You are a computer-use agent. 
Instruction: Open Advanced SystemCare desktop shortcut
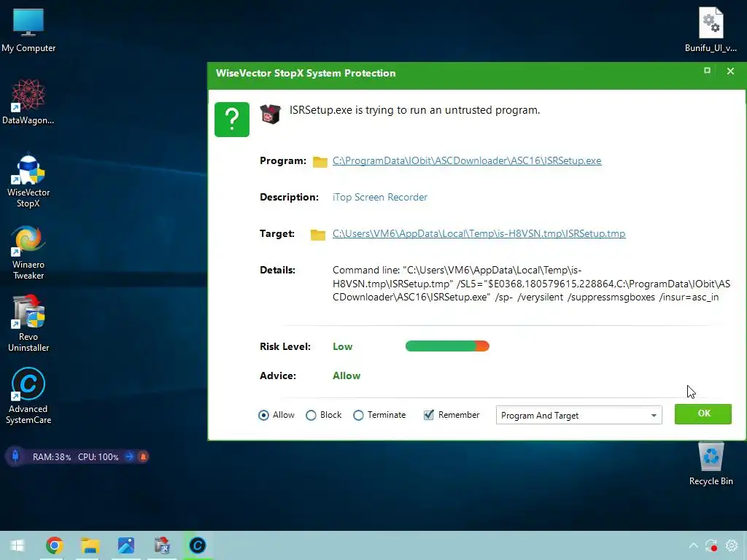[28, 395]
